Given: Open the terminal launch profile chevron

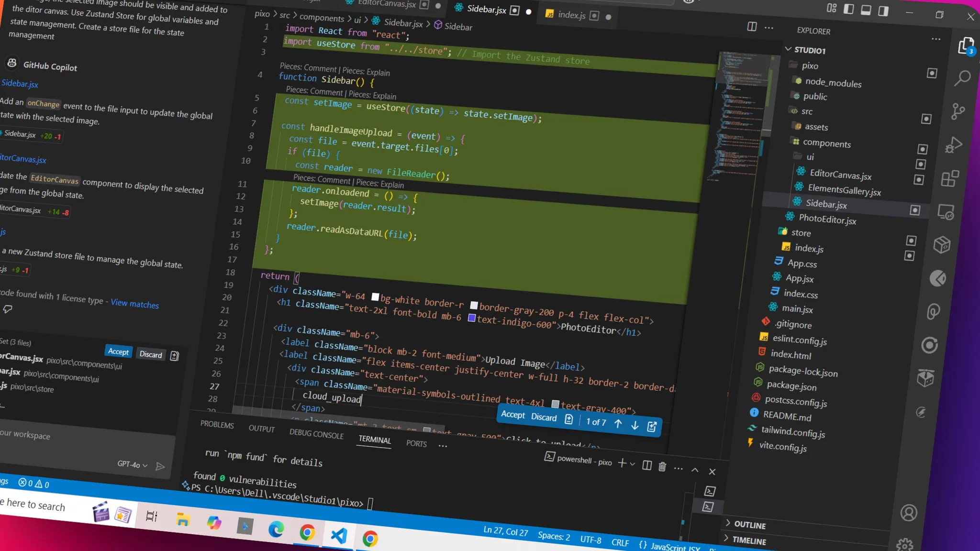Looking at the screenshot, I should pyautogui.click(x=633, y=464).
